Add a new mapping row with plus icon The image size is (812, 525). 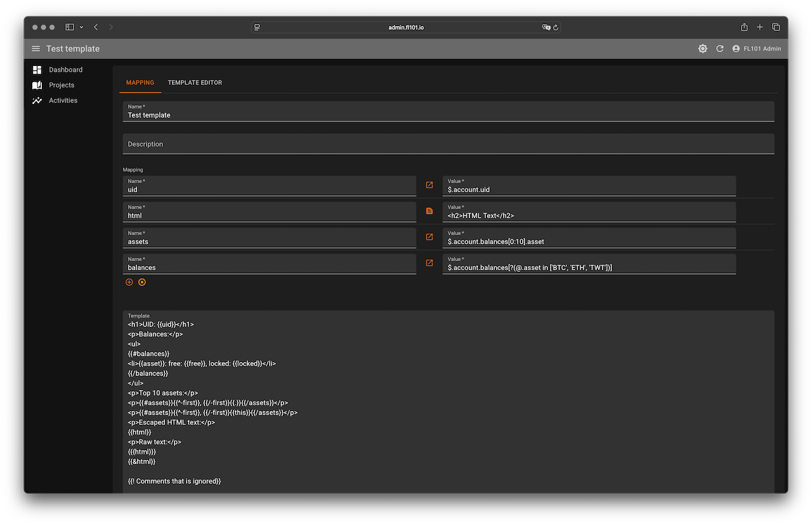(x=129, y=282)
